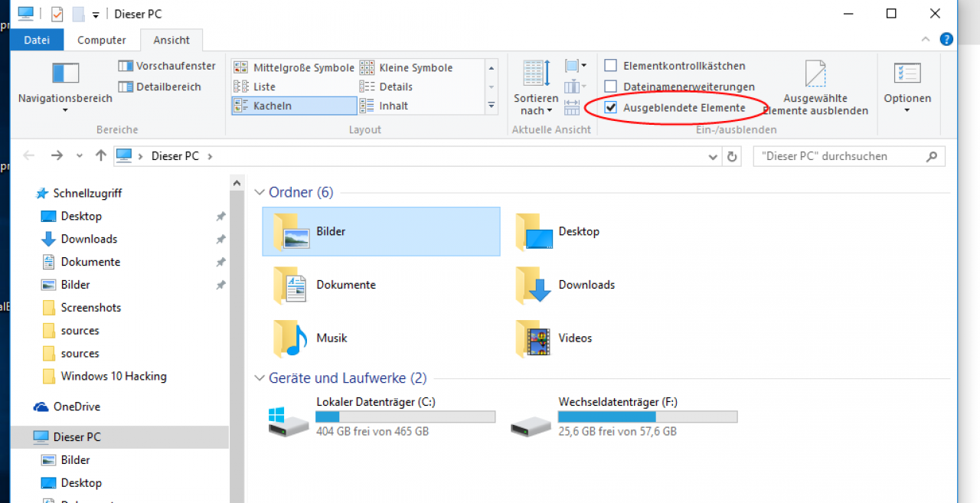The image size is (980, 503).
Task: Click the Dieser PC title bar icon
Action: (x=26, y=14)
